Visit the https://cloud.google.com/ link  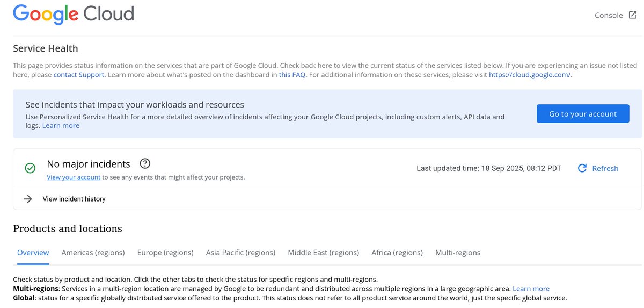tap(530, 75)
